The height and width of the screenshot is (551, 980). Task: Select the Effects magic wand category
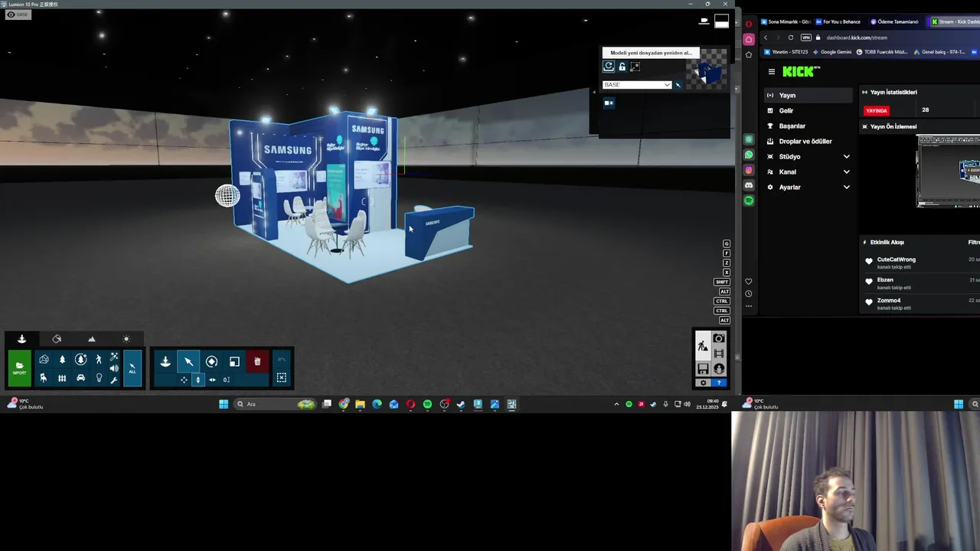pos(114,357)
